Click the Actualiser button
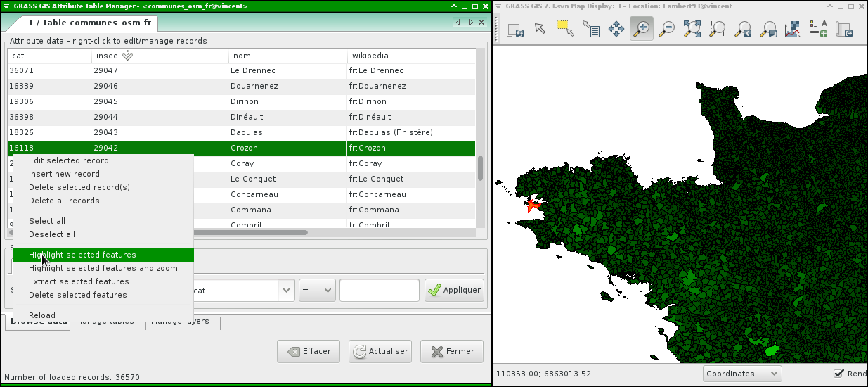The width and height of the screenshot is (868, 387). coord(380,351)
